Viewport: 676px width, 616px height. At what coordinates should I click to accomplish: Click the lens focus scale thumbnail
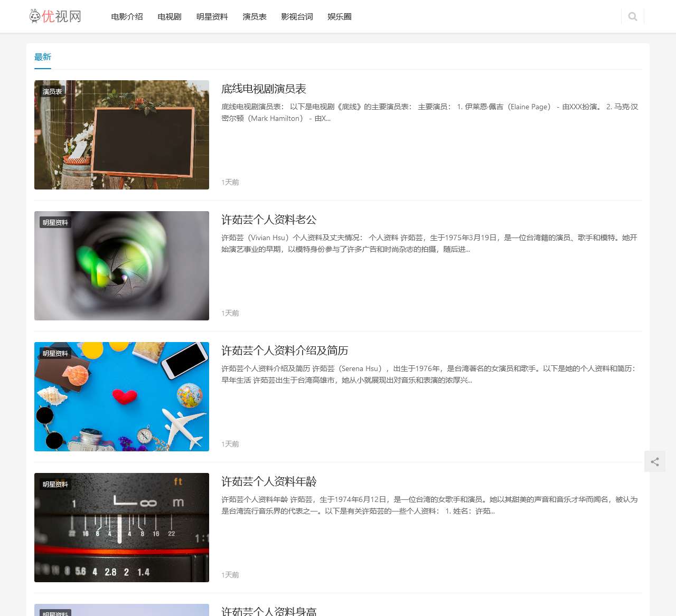point(121,527)
